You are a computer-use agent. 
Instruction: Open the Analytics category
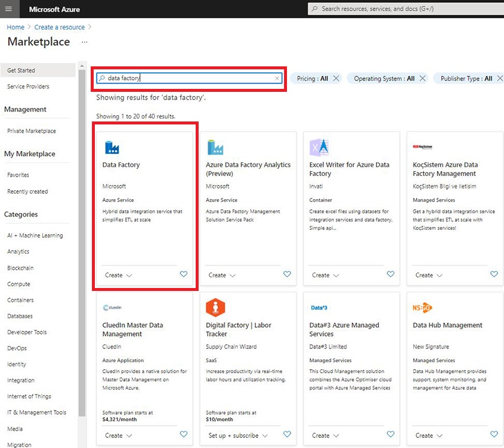(18, 252)
